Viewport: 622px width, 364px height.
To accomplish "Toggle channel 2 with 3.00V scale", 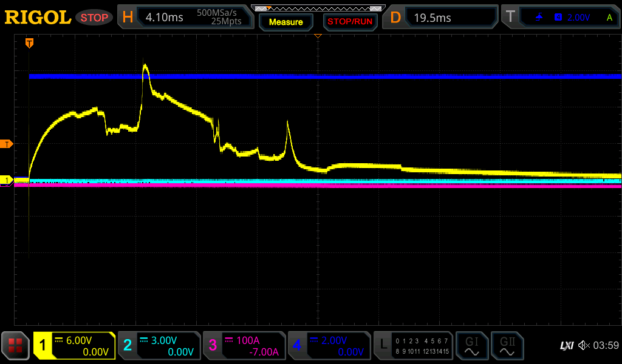I will pos(159,346).
